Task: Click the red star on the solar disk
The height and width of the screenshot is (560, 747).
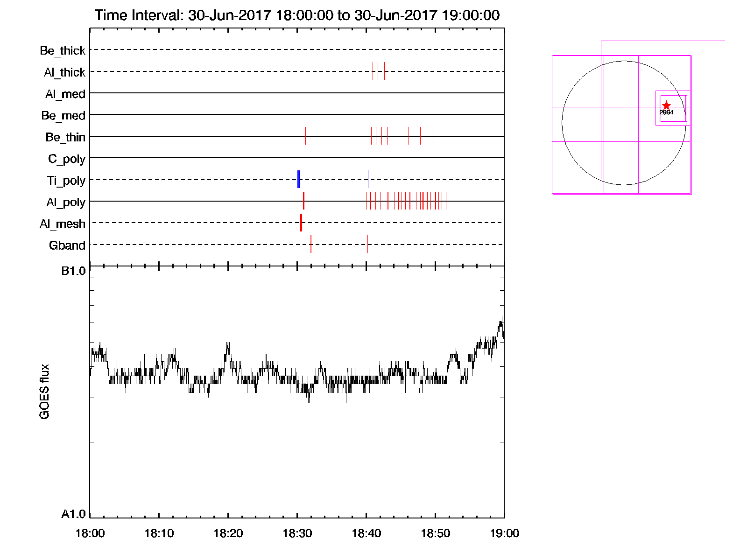Action: 666,105
